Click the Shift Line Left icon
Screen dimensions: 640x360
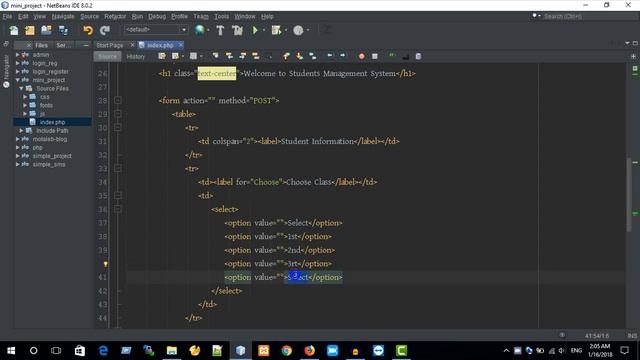pos(330,56)
